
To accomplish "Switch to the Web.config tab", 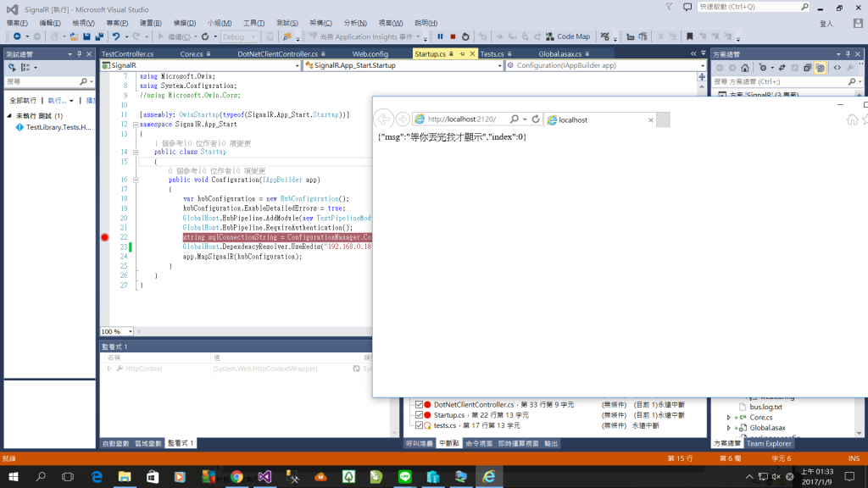I will tap(370, 53).
